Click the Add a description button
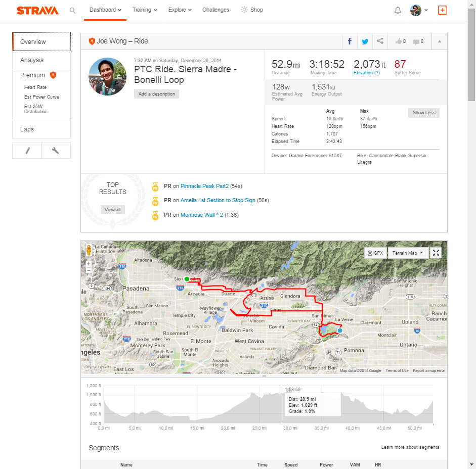 tap(156, 94)
